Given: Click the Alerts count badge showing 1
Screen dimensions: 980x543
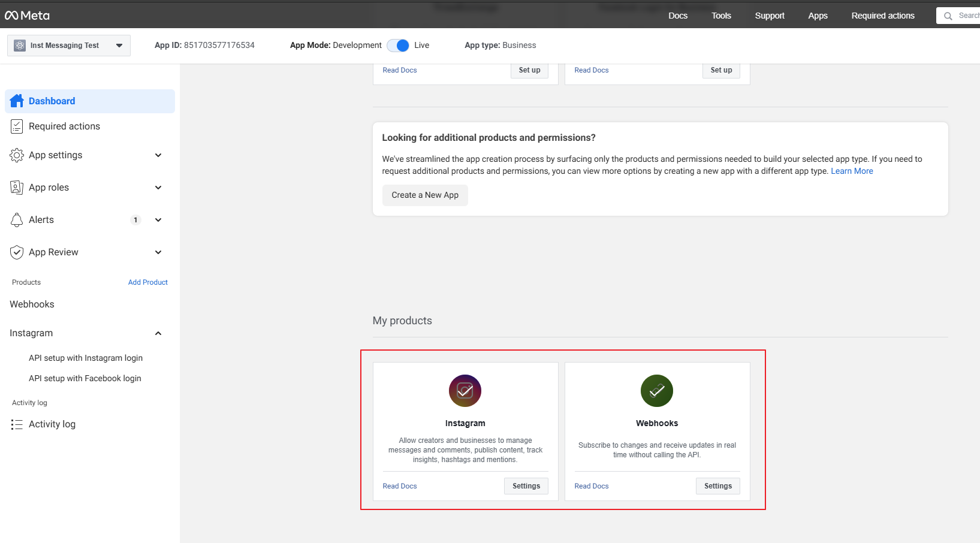Looking at the screenshot, I should pyautogui.click(x=136, y=220).
